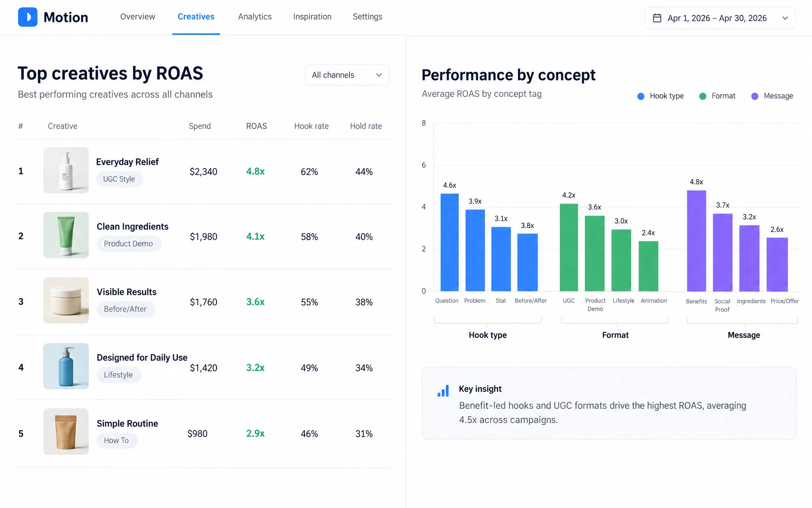The height and width of the screenshot is (508, 812).
Task: Click the Message group label under chart
Action: pos(744,335)
